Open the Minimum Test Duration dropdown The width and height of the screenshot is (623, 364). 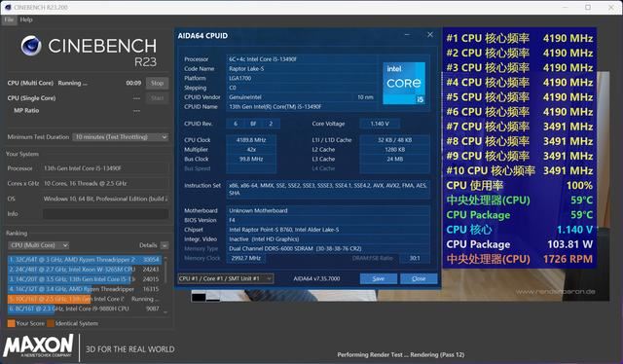coord(121,137)
